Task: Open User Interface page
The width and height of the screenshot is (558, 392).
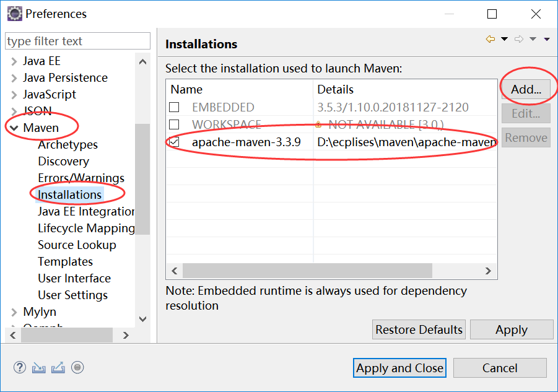Action: (x=74, y=279)
